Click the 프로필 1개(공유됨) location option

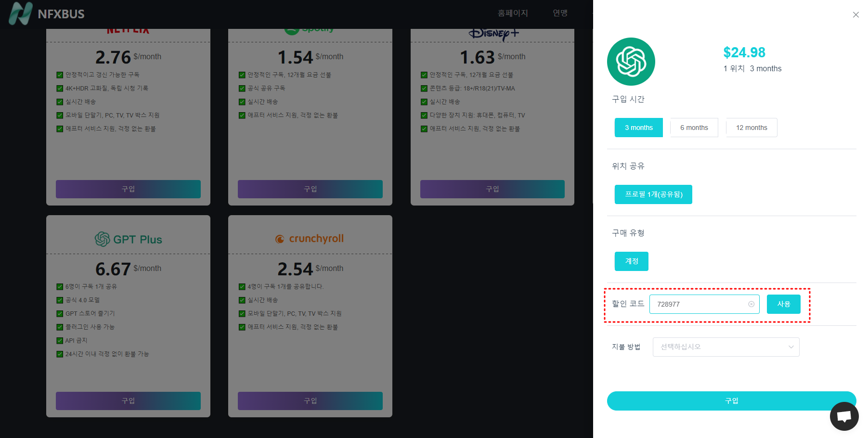click(x=653, y=194)
